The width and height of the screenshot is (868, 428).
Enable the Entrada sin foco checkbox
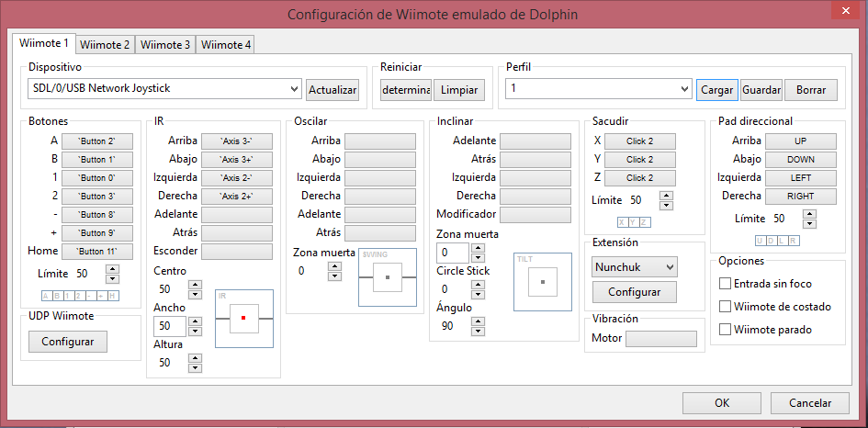(x=726, y=284)
